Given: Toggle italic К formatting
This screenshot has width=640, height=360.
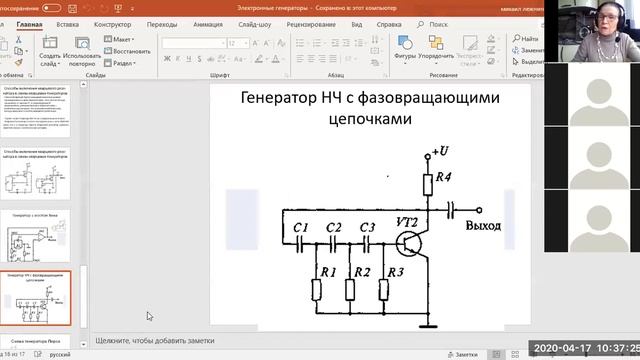Looking at the screenshot, I should (x=178, y=59).
